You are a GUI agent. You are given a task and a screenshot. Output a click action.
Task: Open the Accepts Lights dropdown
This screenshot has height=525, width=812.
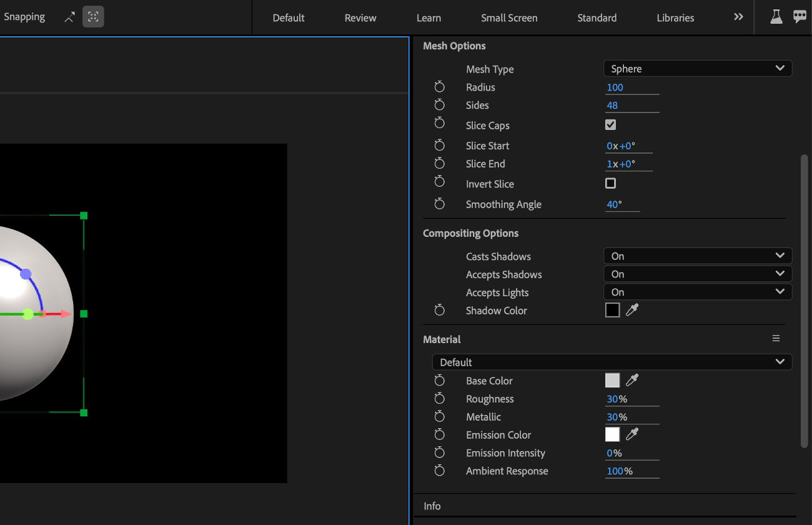point(698,292)
